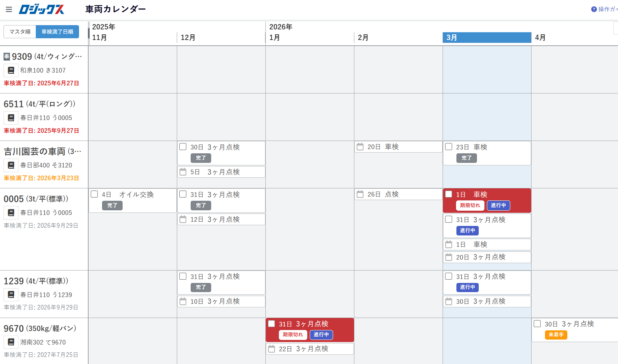Click the calendar icon on 20日 車検 in February

tap(360, 147)
